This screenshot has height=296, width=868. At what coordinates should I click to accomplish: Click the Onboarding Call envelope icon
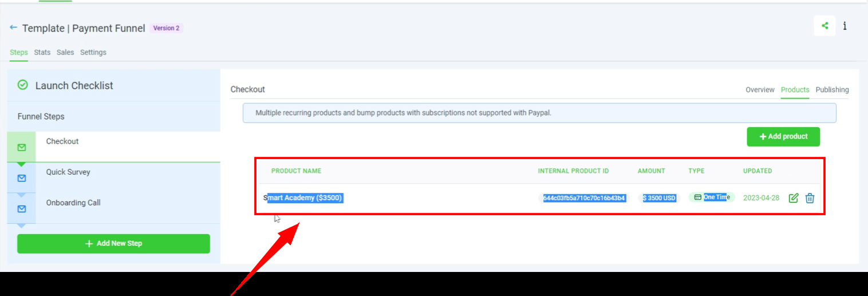[22, 209]
